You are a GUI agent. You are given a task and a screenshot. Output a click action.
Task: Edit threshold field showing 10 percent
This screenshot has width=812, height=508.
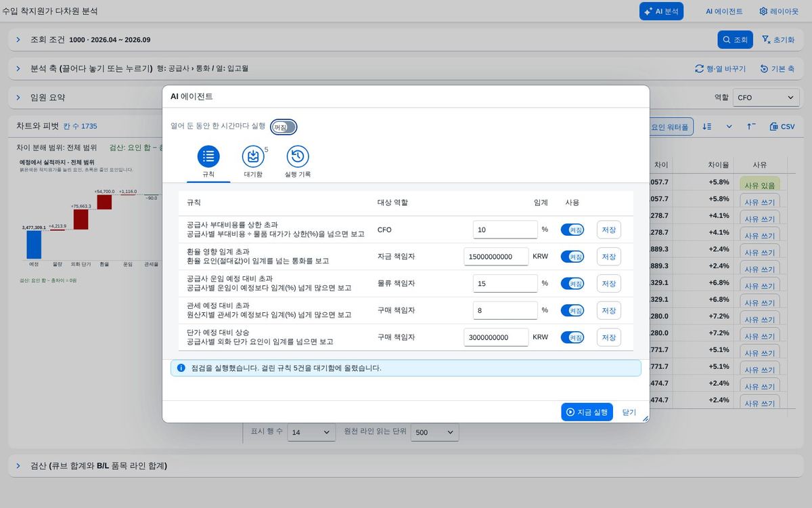pos(505,230)
